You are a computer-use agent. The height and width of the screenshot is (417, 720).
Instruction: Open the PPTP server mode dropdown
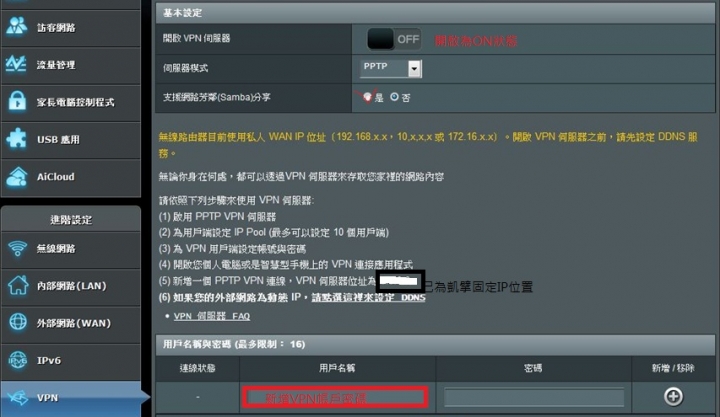tap(391, 68)
